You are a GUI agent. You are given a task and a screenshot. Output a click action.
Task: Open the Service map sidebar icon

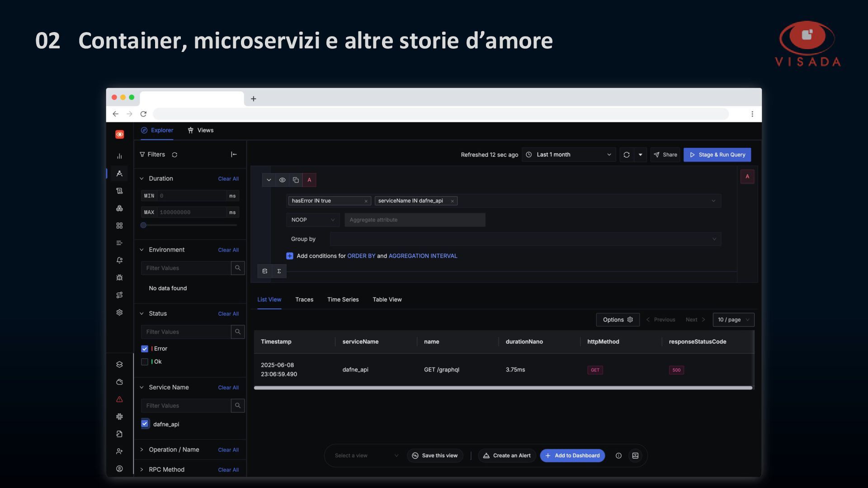click(119, 295)
